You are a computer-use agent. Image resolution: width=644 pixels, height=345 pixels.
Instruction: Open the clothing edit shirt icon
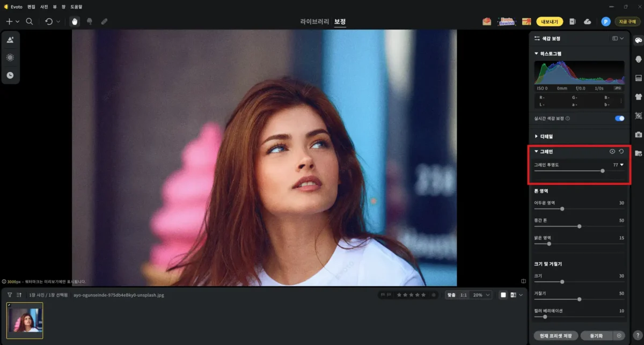point(638,97)
